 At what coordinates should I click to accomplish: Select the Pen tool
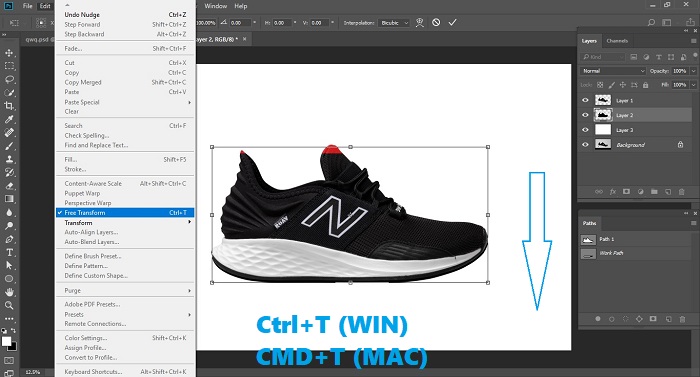tap(9, 239)
